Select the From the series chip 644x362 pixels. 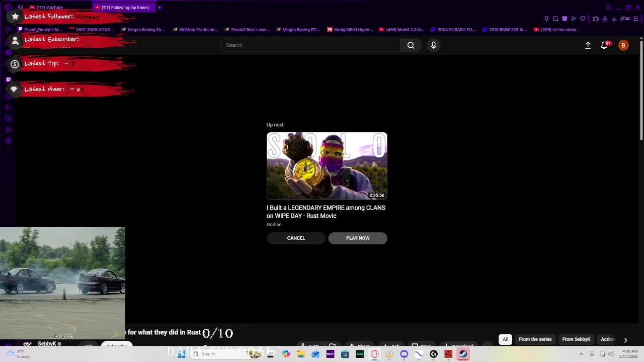[x=535, y=339]
